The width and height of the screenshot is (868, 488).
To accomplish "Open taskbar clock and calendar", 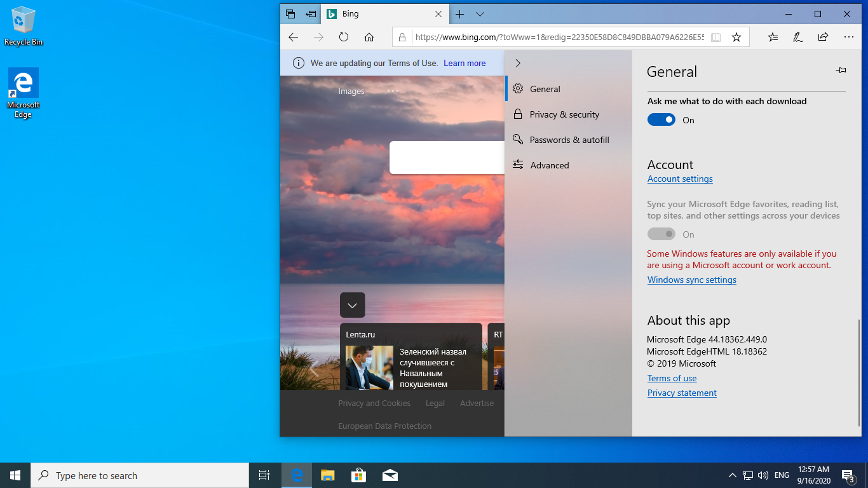I will 813,475.
